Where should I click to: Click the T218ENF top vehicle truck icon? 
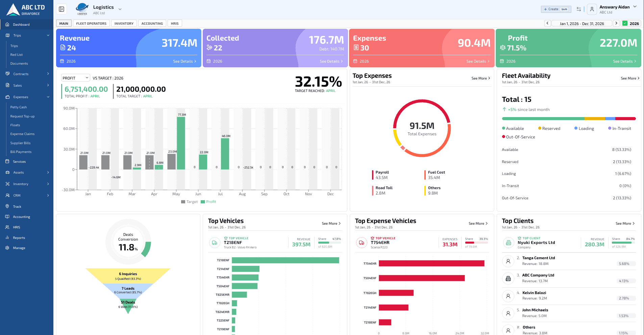pos(215,243)
